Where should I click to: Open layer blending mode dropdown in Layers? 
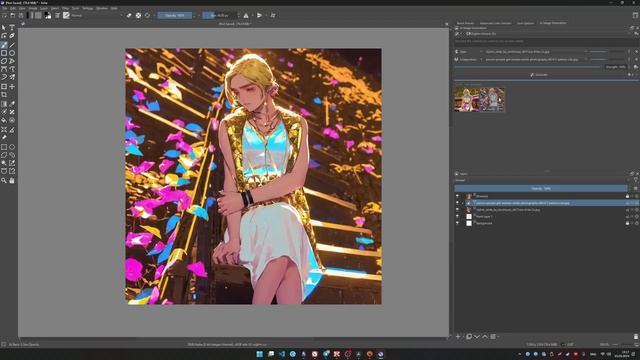(x=541, y=180)
